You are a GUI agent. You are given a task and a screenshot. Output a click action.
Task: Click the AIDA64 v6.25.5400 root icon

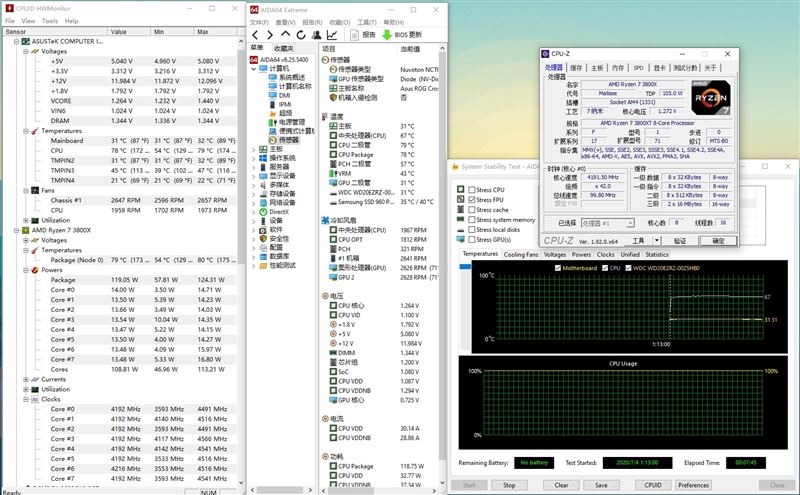point(254,60)
